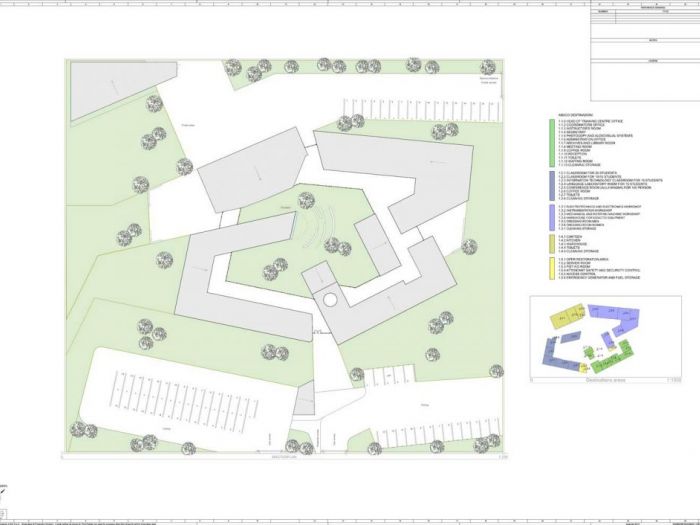Click the lavender legend bar beside workshop list
This screenshot has width=700, height=525.
pyautogui.click(x=552, y=218)
